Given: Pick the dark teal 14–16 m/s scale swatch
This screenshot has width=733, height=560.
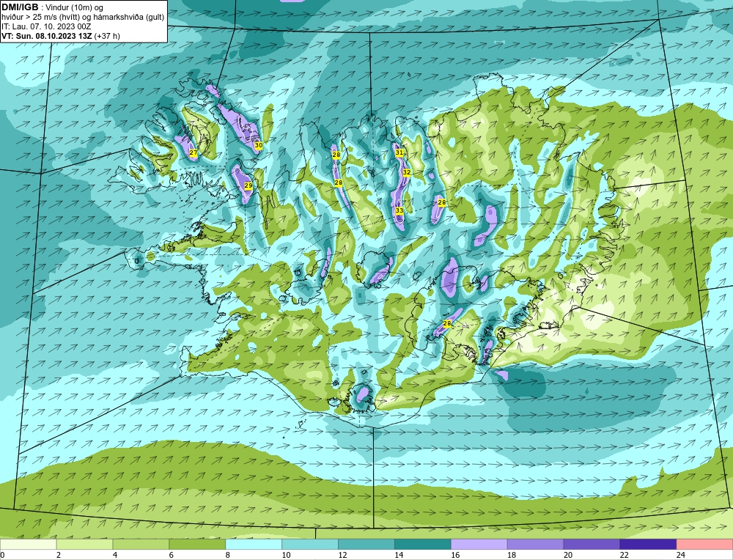Looking at the screenshot, I should [x=423, y=545].
